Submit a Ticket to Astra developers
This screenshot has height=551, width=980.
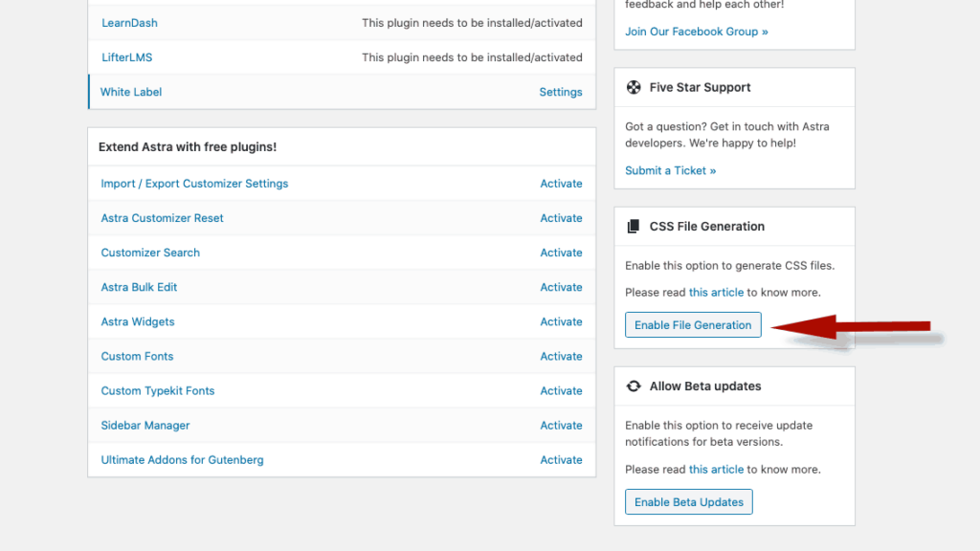click(670, 169)
